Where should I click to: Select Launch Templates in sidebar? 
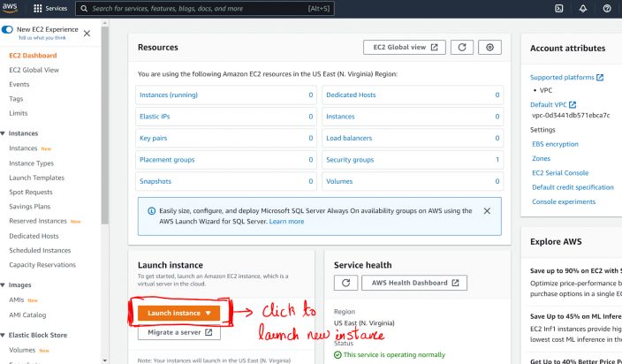point(36,178)
